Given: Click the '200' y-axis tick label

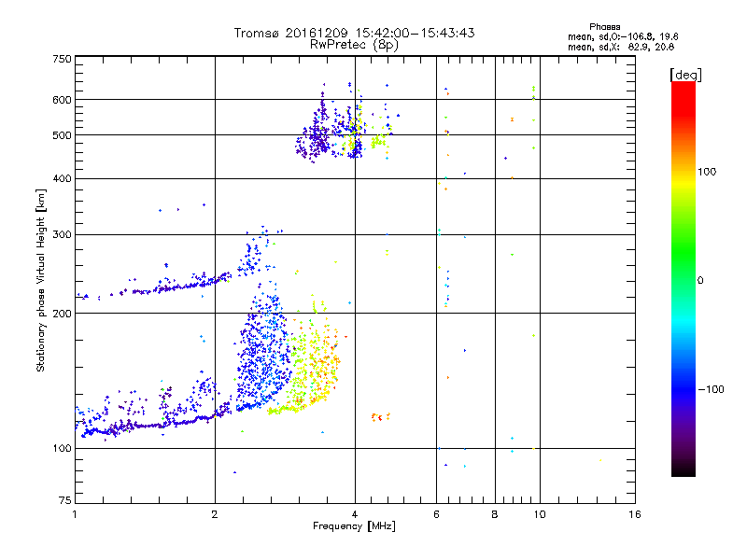Looking at the screenshot, I should click(62, 314).
